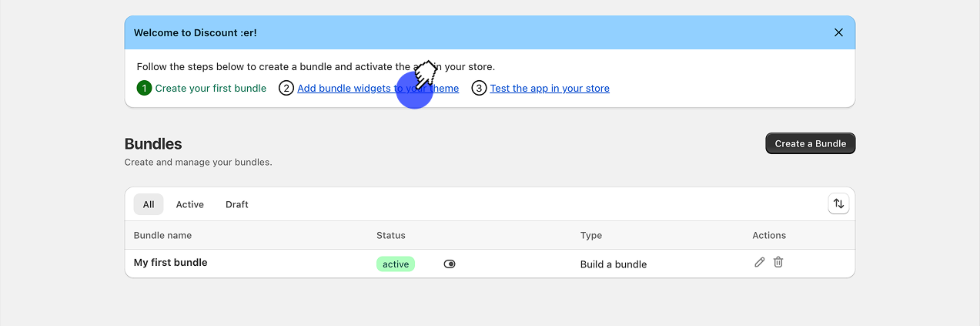Open the My first bundle row name
Image resolution: width=980 pixels, height=326 pixels.
tap(171, 263)
